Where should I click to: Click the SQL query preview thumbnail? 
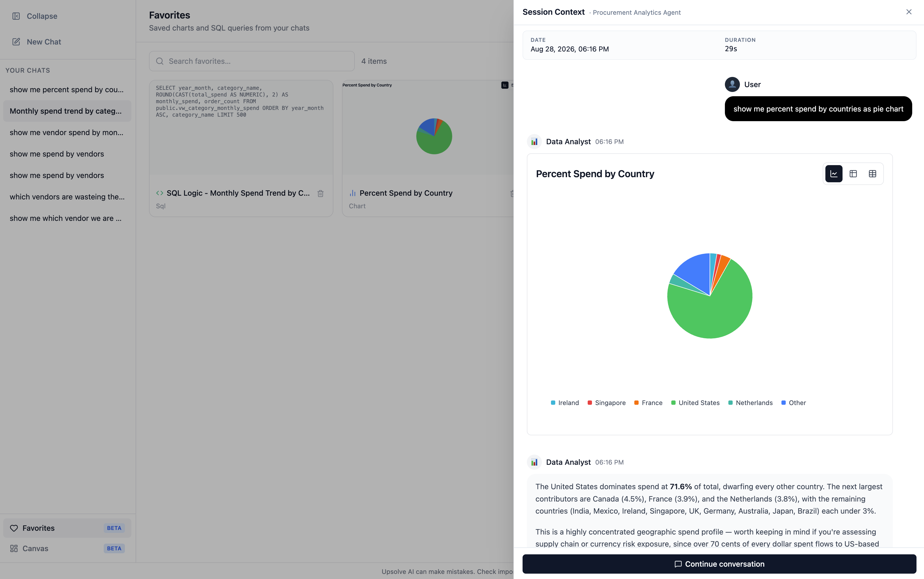[x=241, y=128]
